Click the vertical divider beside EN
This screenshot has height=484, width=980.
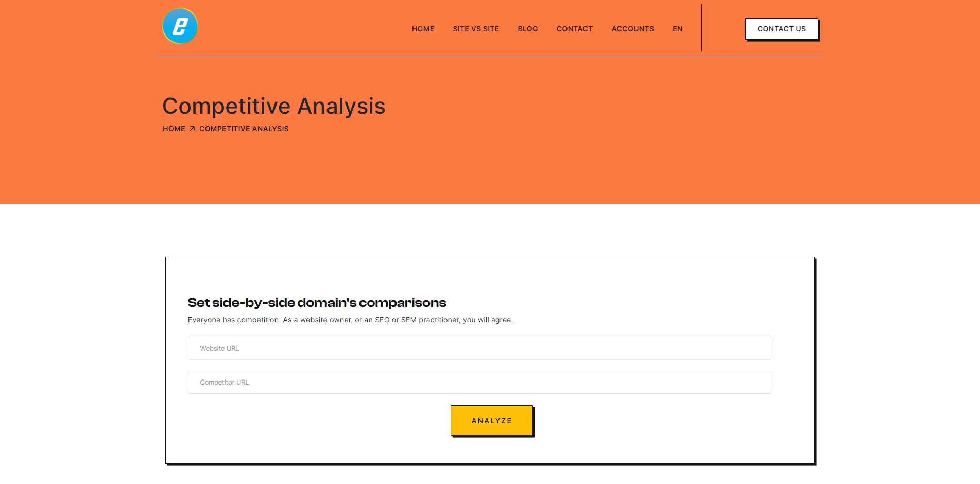coord(701,28)
